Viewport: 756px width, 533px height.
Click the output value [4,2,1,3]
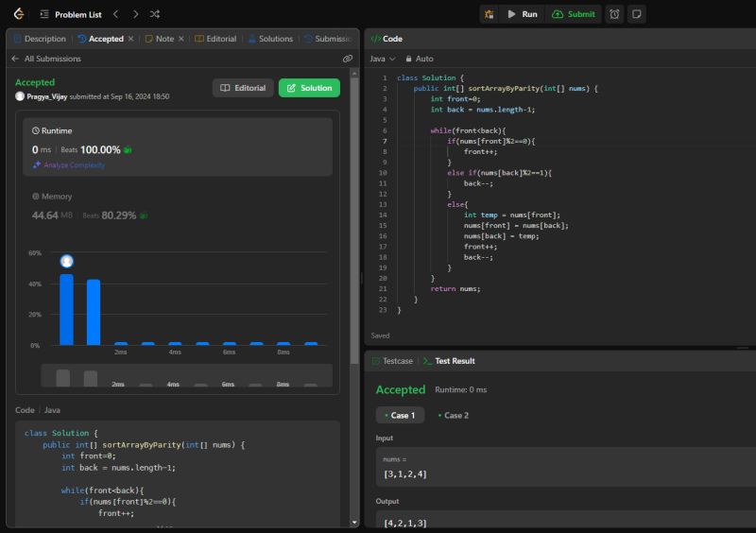[x=405, y=523]
